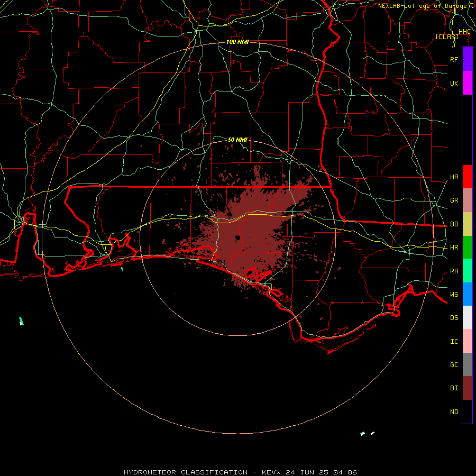This screenshot has width=476, height=476.
Task: Click the 'NEXLAB-College of DuPage' credit text
Action: click(423, 6)
